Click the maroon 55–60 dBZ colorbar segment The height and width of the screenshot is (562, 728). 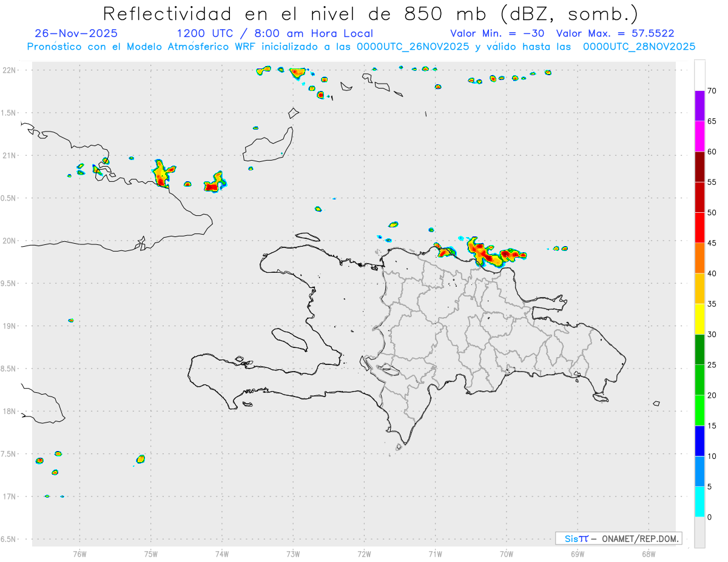(699, 167)
